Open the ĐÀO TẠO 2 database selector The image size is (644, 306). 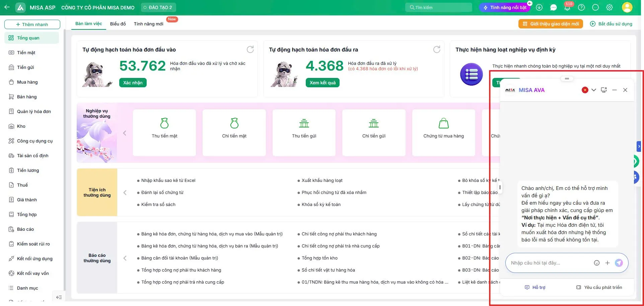click(158, 7)
